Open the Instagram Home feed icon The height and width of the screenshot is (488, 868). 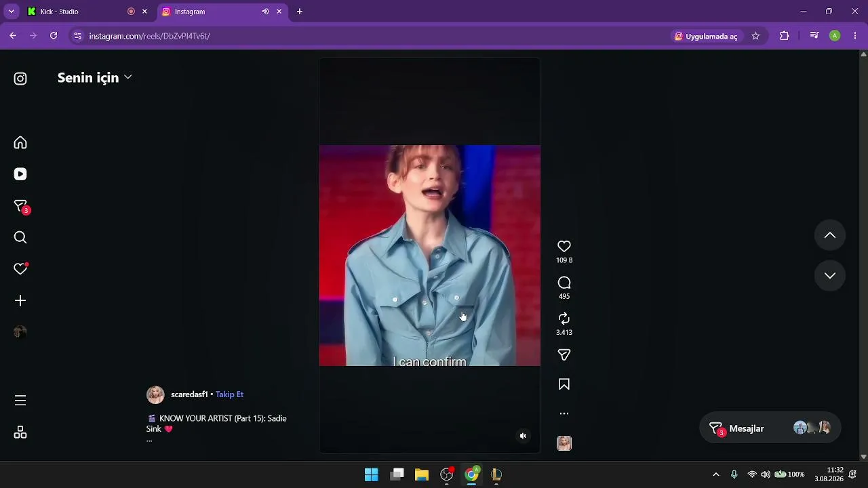click(20, 142)
